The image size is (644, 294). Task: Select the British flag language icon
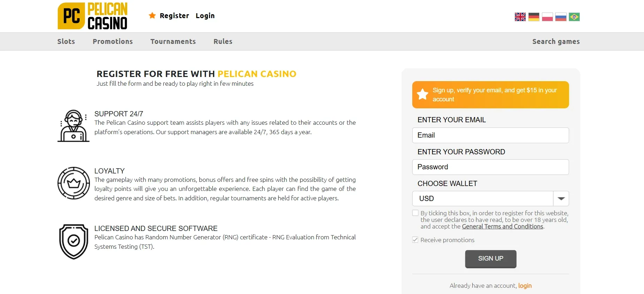[x=520, y=16]
